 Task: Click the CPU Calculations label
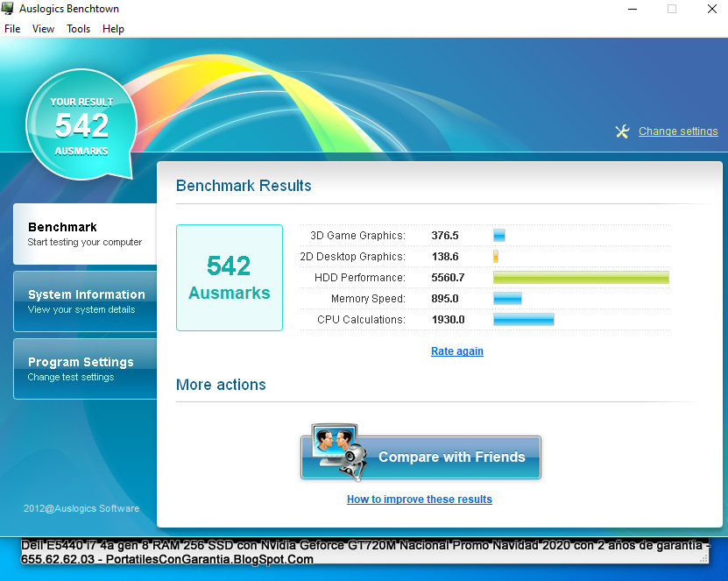point(361,320)
